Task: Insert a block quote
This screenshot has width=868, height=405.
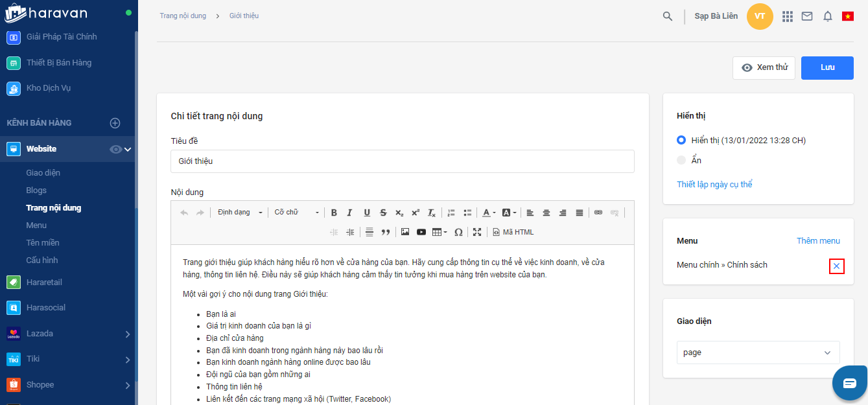Action: (386, 232)
